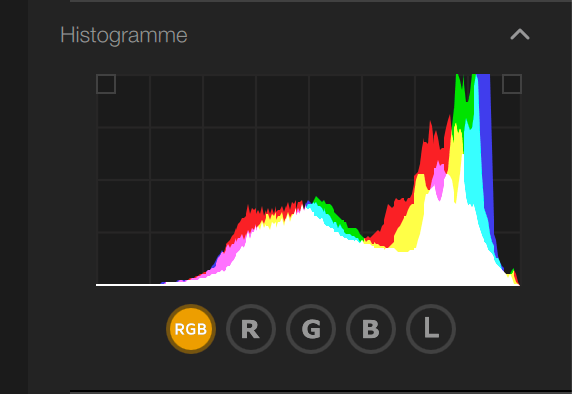Image resolution: width=572 pixels, height=394 pixels.
Task: Click the white midtone hump of the histogram
Action: pos(292,252)
